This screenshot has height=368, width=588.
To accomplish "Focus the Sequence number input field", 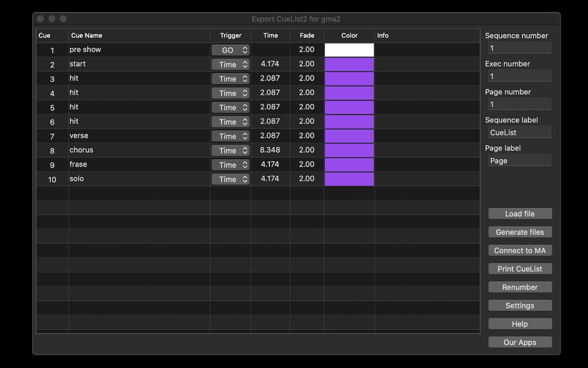I will click(x=519, y=48).
